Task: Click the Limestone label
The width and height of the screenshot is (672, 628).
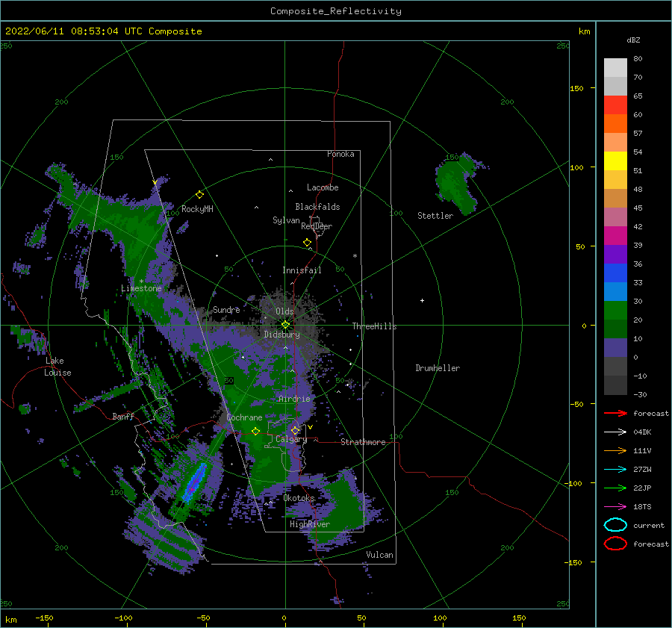Action: click(x=141, y=288)
